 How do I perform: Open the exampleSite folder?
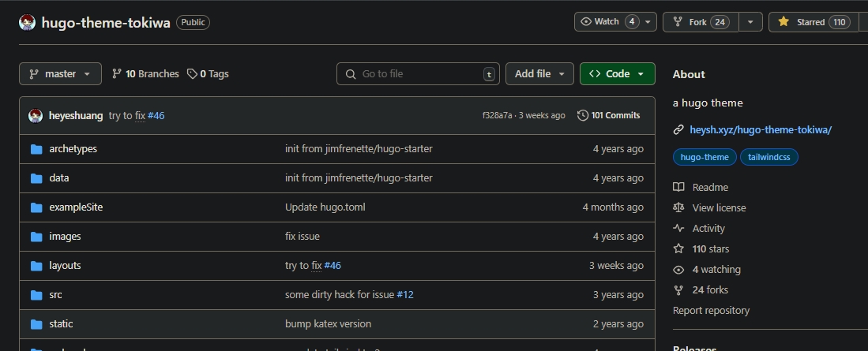tap(76, 207)
